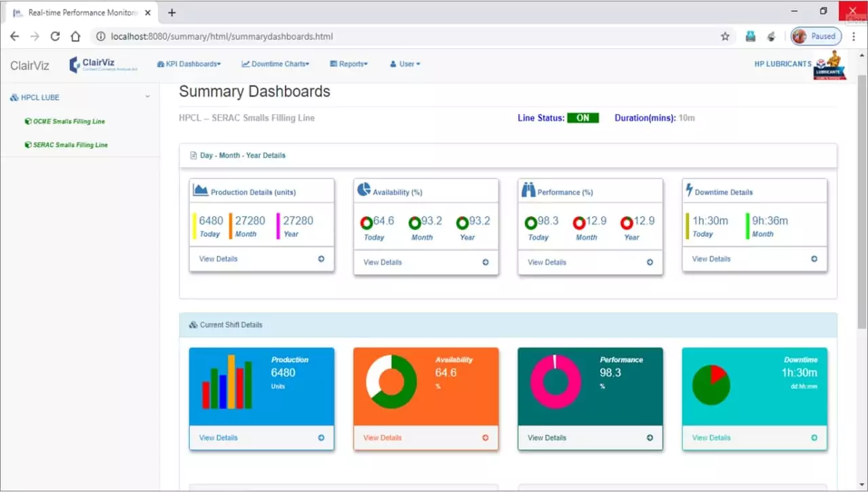
Task: Click the arrow icon in Performance (%) card
Action: pyautogui.click(x=650, y=262)
